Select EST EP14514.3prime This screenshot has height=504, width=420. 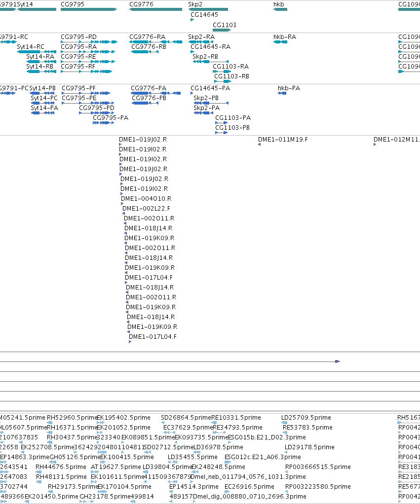pos(171,492)
